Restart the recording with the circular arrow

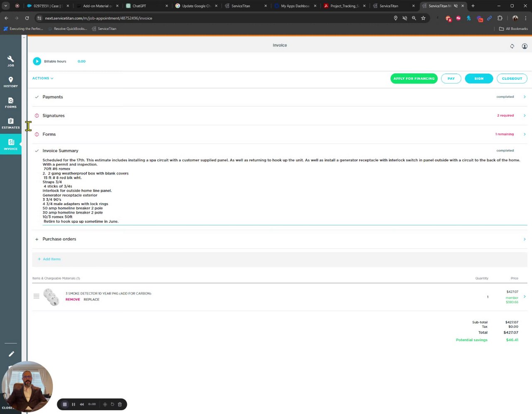tap(112, 404)
